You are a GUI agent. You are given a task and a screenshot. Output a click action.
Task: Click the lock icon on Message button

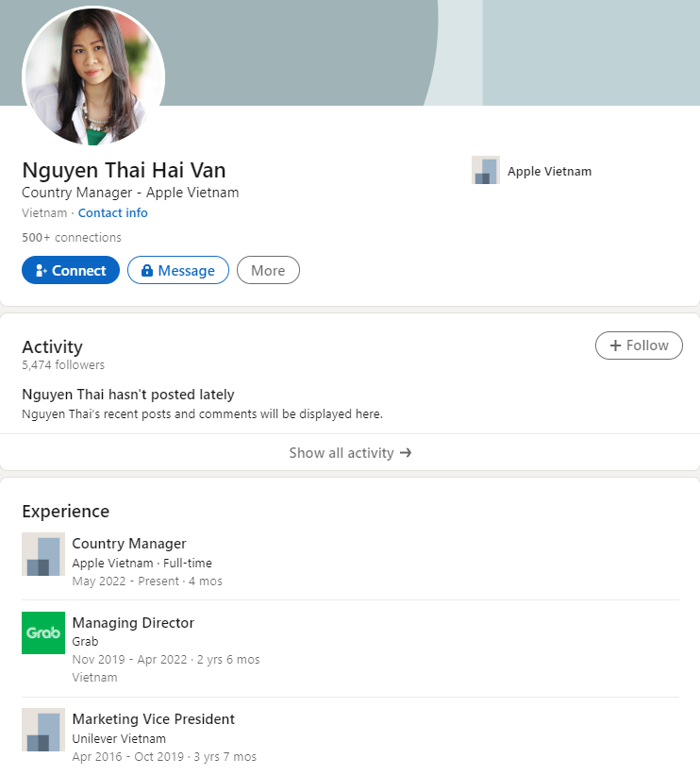point(146,271)
